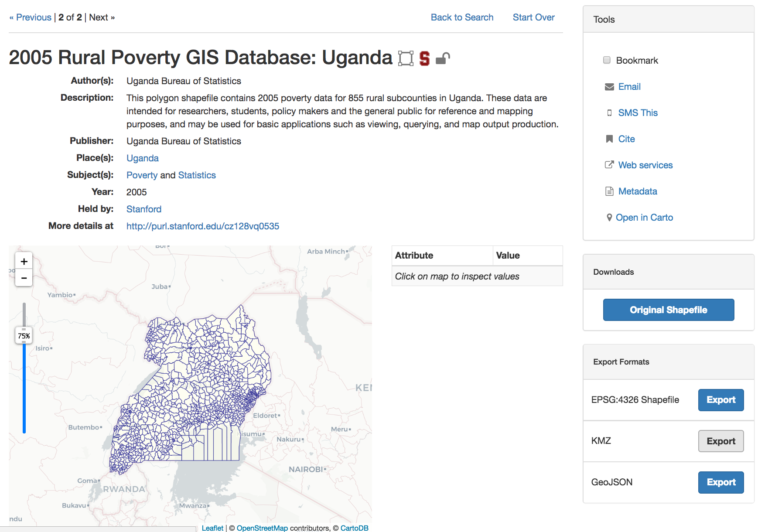Tick the Bookmark checkbox
The image size is (758, 532).
click(607, 60)
